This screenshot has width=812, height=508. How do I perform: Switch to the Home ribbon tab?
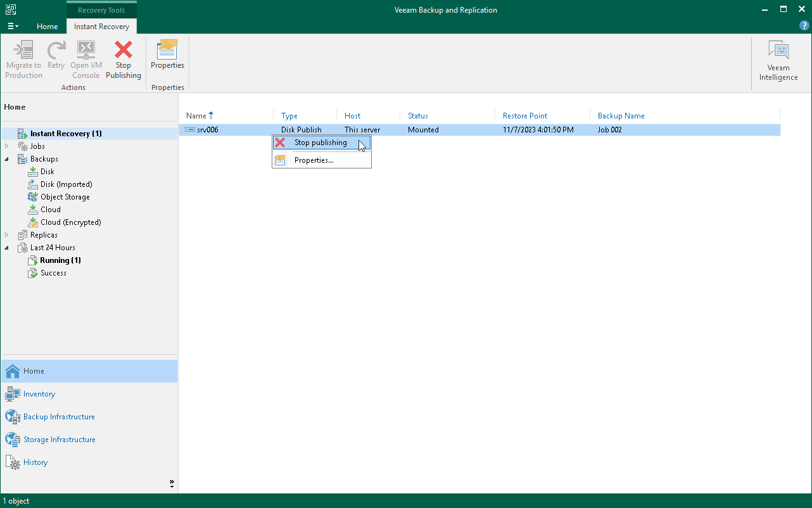(47, 27)
